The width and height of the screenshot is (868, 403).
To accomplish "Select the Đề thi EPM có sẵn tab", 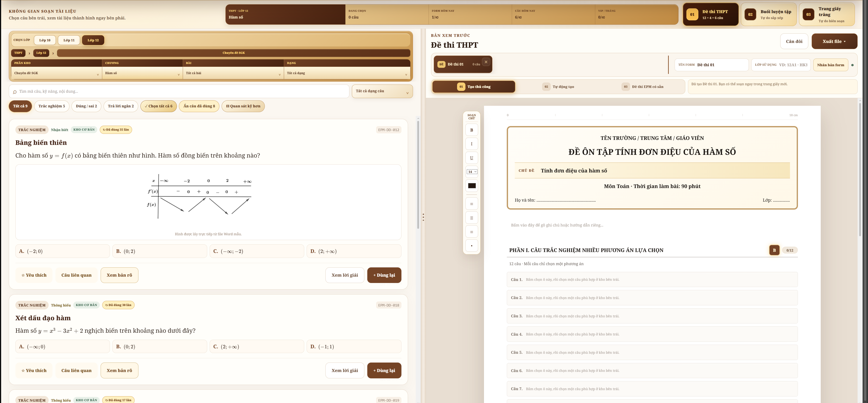I will pyautogui.click(x=642, y=87).
